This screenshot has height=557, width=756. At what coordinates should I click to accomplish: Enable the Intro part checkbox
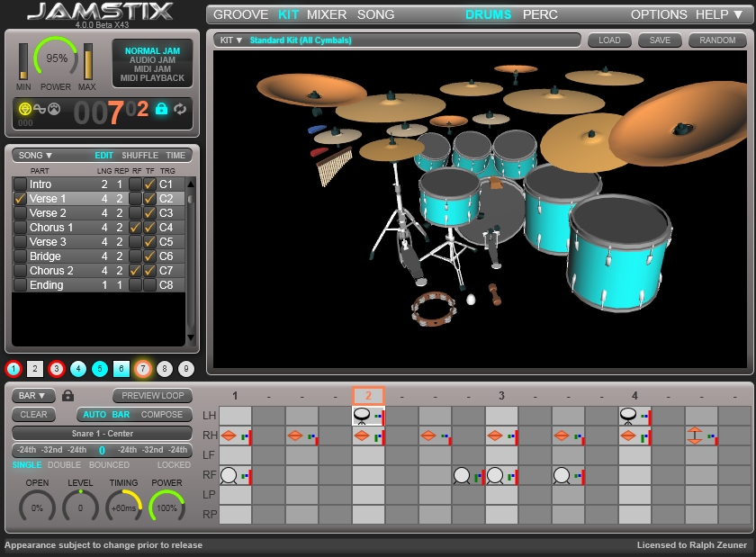point(20,184)
